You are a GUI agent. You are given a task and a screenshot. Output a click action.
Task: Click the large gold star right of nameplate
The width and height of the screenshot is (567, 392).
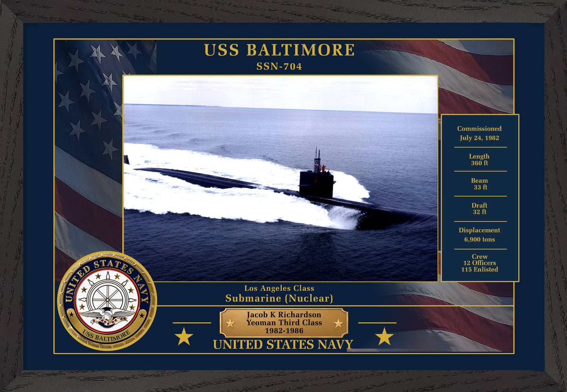(384, 337)
